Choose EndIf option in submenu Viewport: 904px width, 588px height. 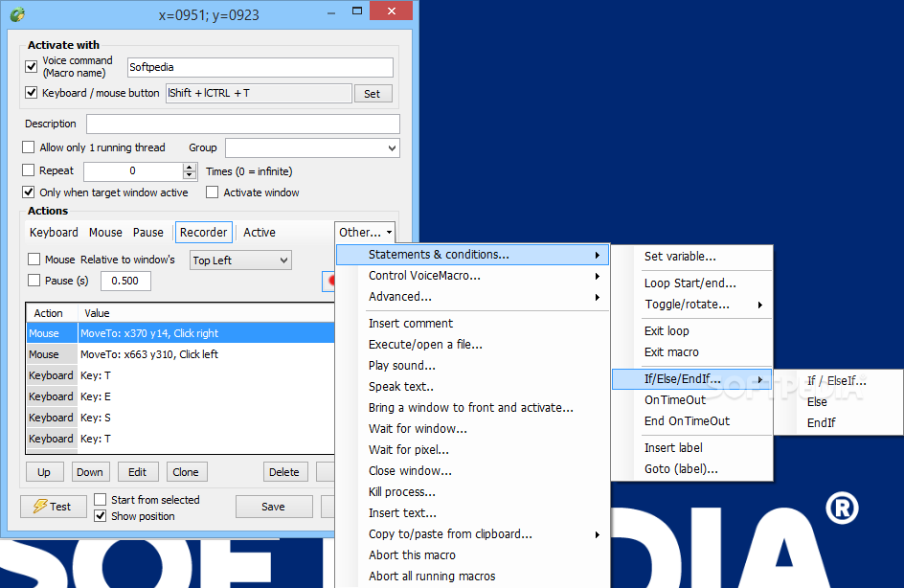point(838,422)
